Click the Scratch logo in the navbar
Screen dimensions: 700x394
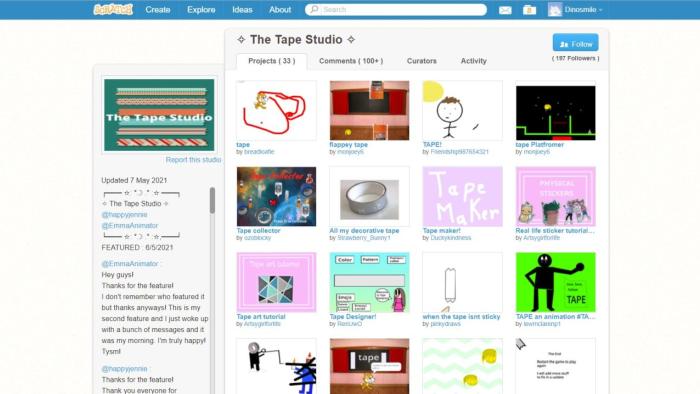pos(113,9)
